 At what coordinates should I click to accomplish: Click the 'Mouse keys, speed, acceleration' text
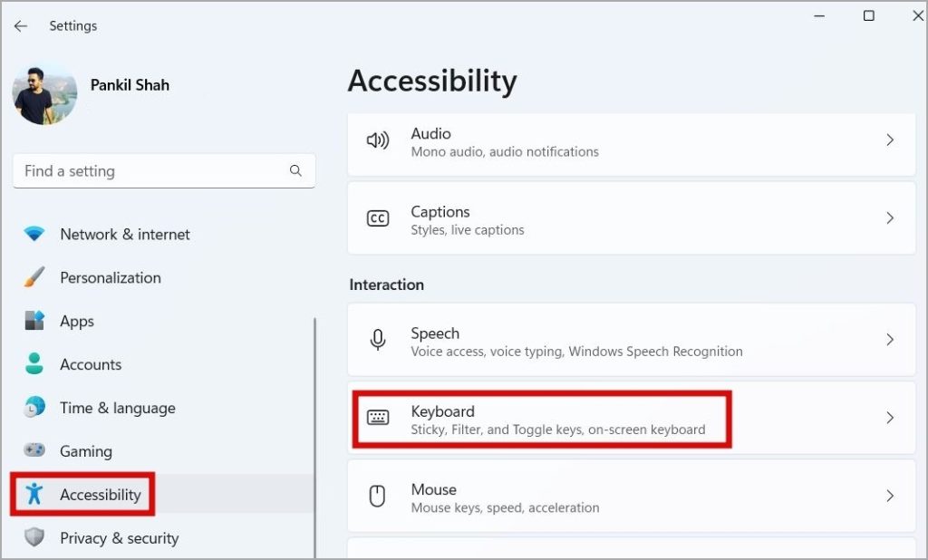[x=505, y=508]
